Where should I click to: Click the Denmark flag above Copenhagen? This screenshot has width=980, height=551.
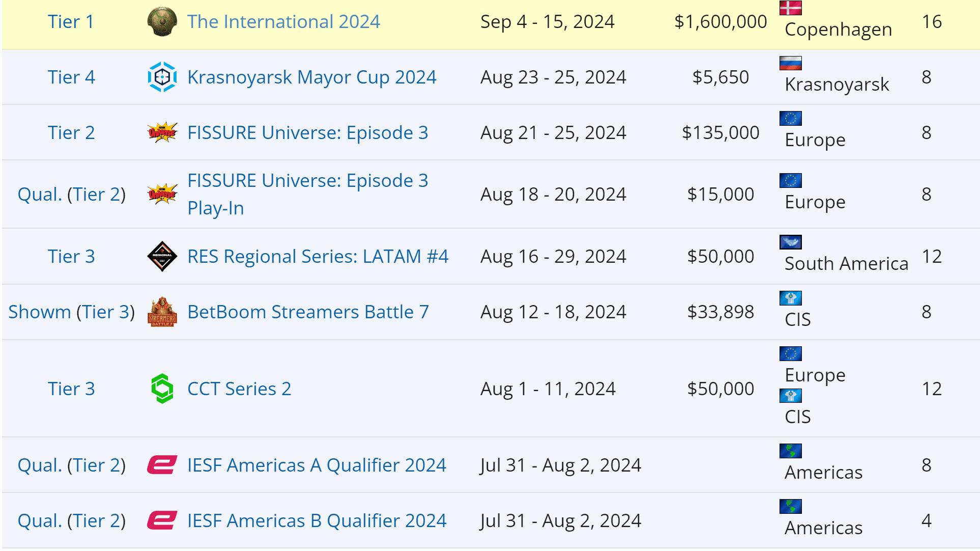click(790, 8)
